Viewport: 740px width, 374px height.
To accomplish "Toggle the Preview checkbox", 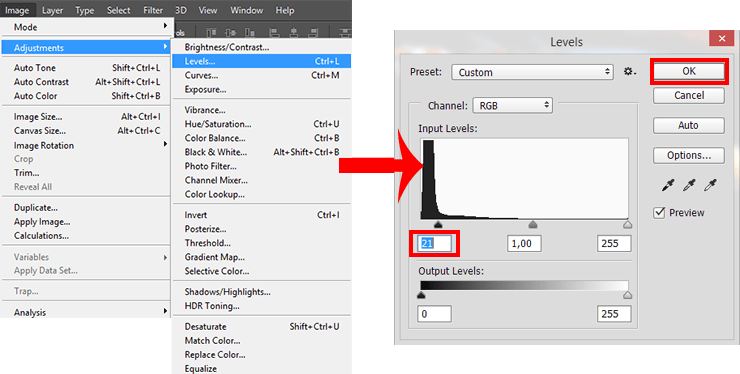I will (x=659, y=212).
